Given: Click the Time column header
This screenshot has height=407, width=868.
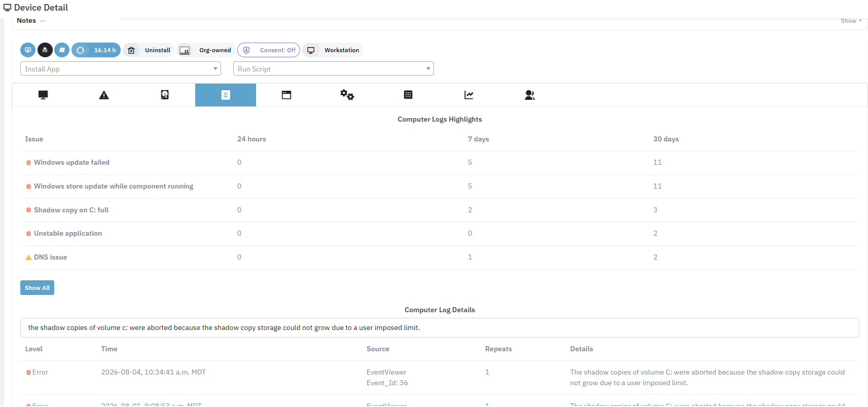Looking at the screenshot, I should [109, 349].
